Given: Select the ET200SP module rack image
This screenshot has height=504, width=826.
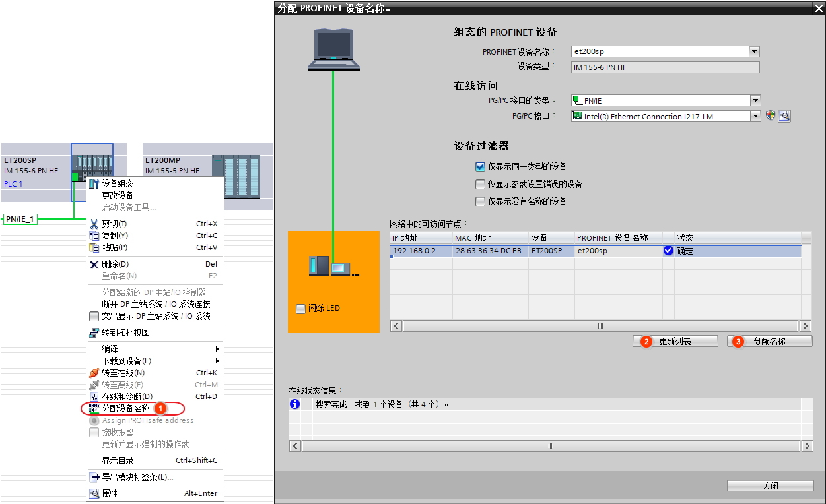Looking at the screenshot, I should pyautogui.click(x=92, y=163).
